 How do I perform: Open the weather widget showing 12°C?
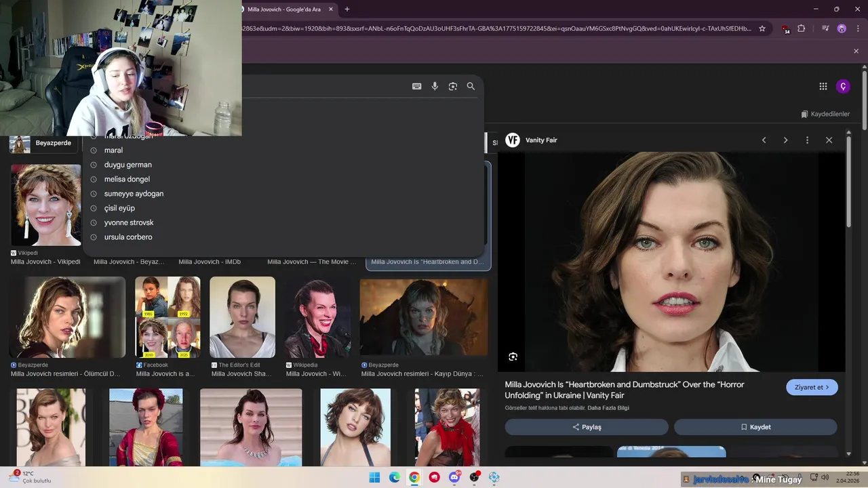pos(31,477)
